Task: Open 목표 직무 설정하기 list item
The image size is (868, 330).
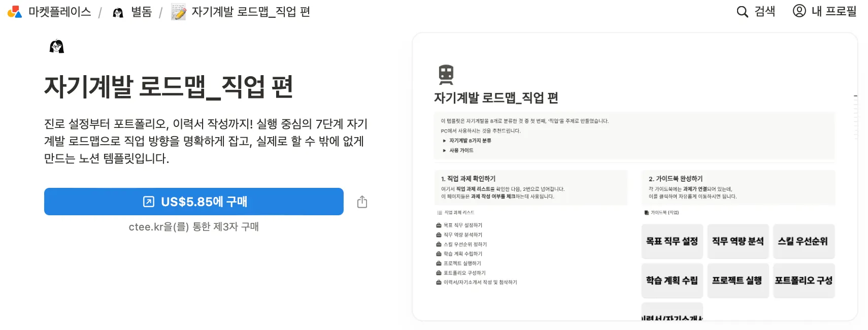Action: click(x=462, y=225)
